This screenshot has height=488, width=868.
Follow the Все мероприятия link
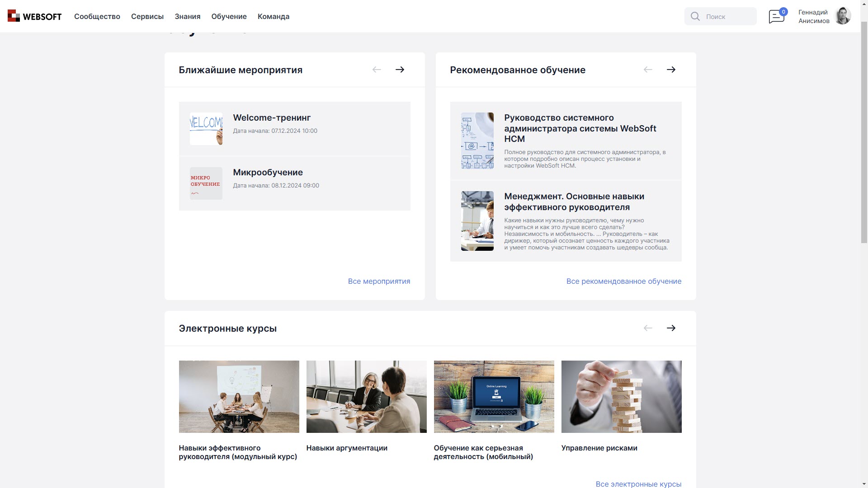tap(379, 281)
